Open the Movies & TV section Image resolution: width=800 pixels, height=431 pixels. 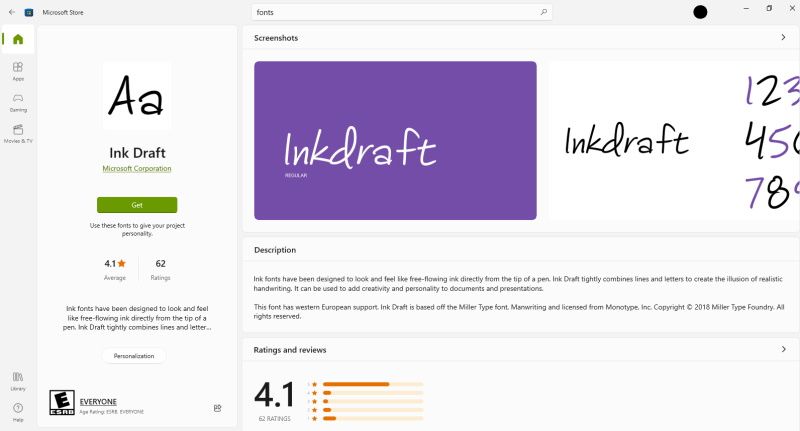18,134
